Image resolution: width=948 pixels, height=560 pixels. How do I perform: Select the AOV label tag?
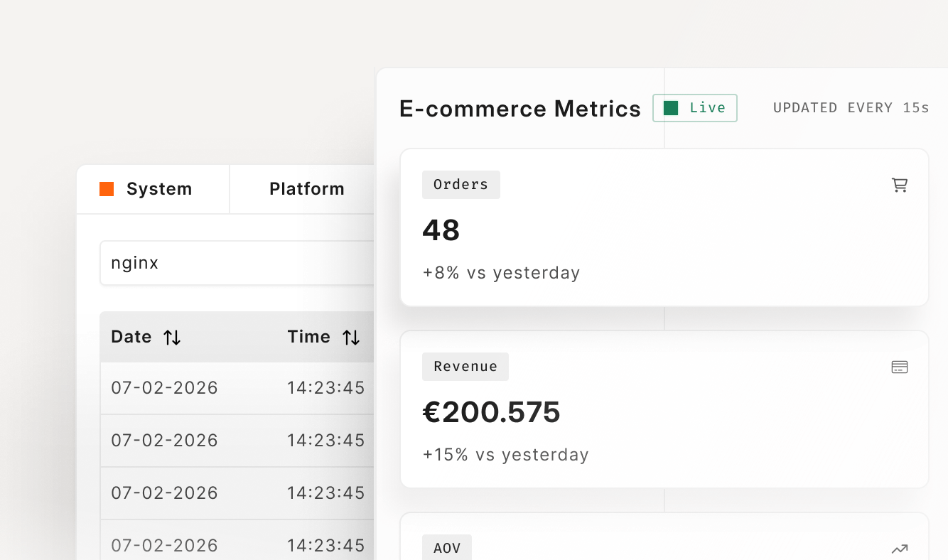(x=447, y=548)
